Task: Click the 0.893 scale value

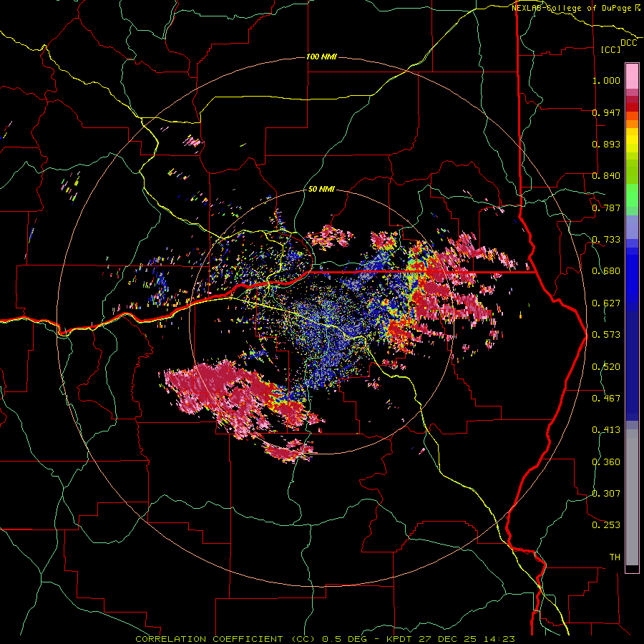Action: [x=606, y=144]
